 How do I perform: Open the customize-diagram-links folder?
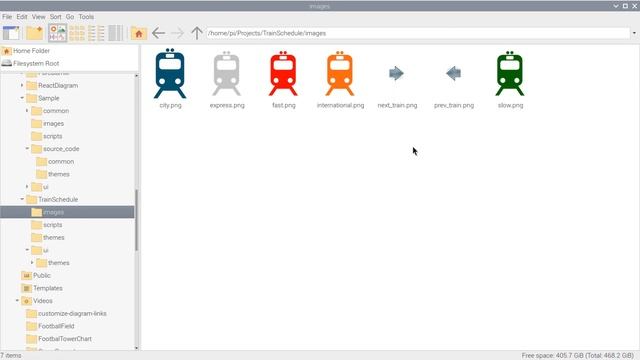pos(67,313)
